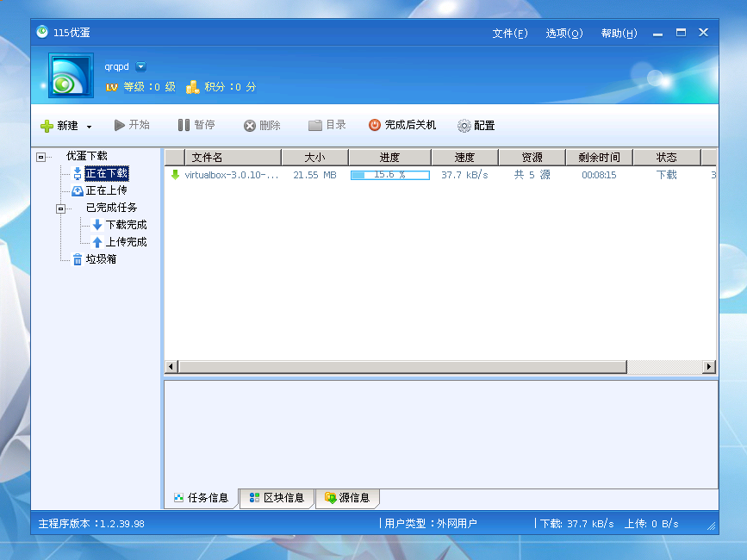Viewport: 747px width, 560px height.
Task: Click the 开始 start play icon
Action: point(120,125)
